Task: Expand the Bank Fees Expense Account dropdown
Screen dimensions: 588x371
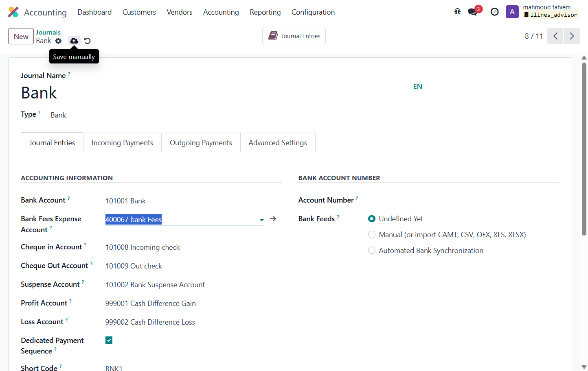Action: (x=261, y=220)
